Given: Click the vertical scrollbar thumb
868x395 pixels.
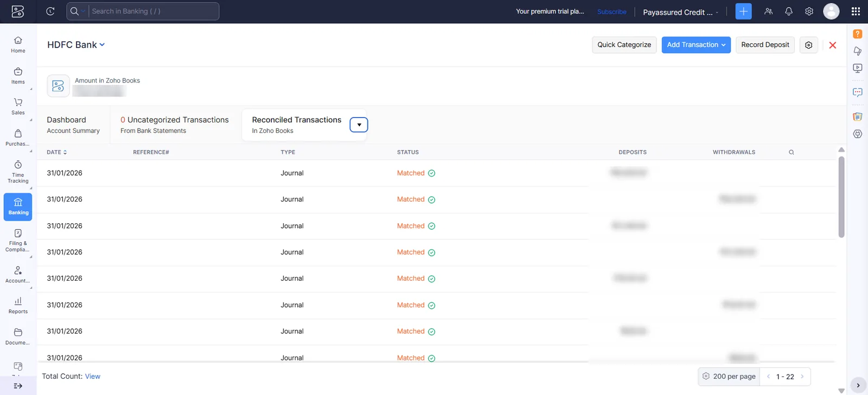Looking at the screenshot, I should (841, 197).
